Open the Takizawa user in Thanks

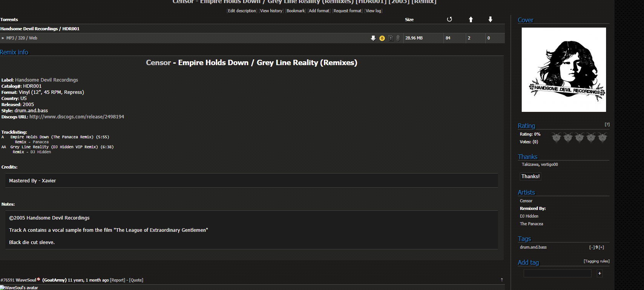pos(530,164)
